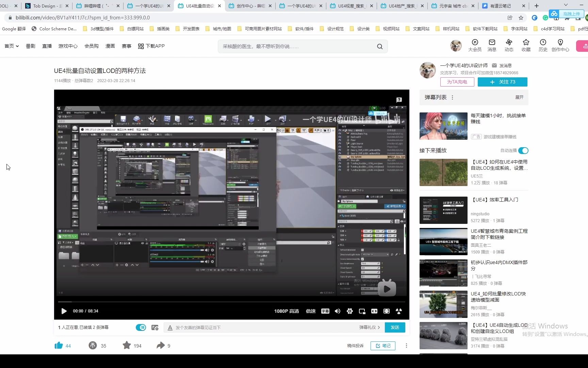Image resolution: width=588 pixels, height=368 pixels.
Task: Click the search magnifier icon
Action: [x=380, y=46]
